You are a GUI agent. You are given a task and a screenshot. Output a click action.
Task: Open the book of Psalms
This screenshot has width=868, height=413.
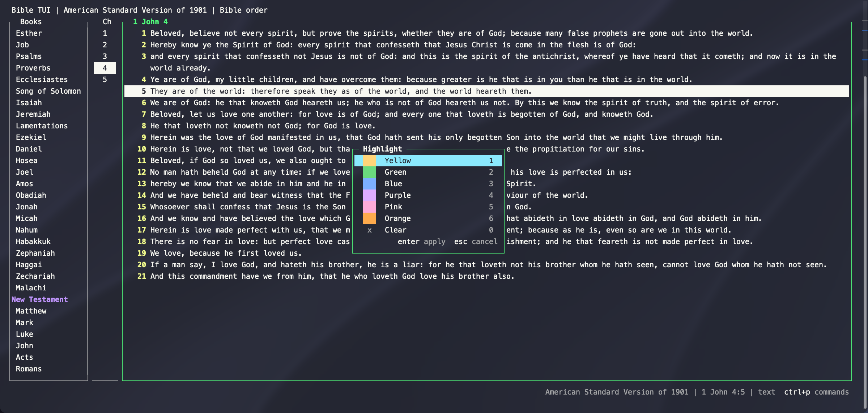29,56
